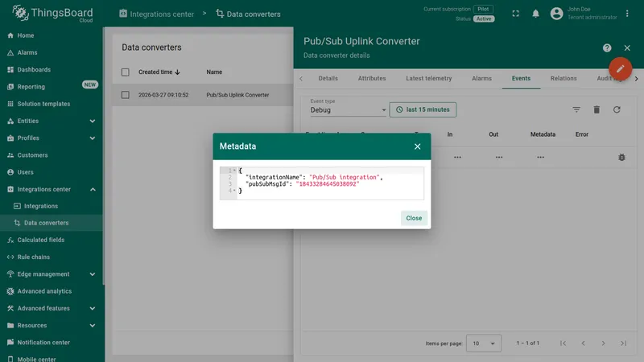Click the Calculated fields function icon

[10, 240]
